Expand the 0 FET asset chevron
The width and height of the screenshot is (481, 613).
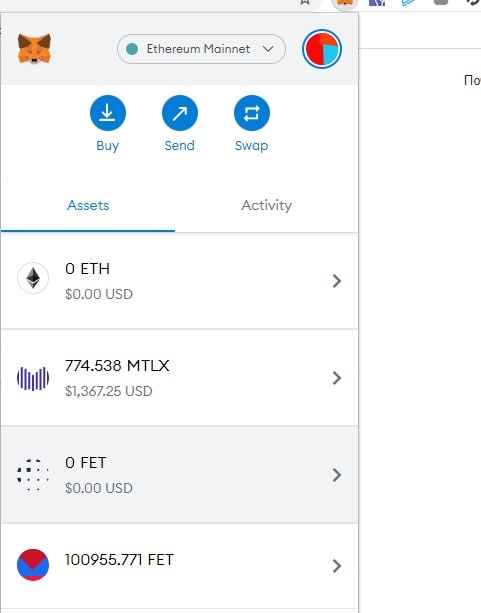click(x=336, y=475)
